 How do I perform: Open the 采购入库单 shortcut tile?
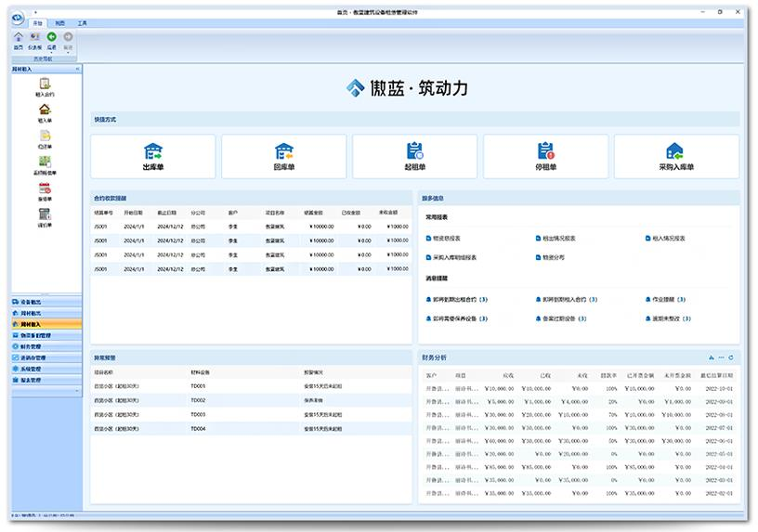(676, 156)
